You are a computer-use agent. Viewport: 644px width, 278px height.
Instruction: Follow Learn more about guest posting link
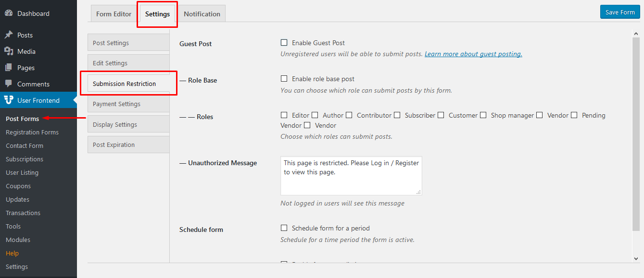pos(473,54)
